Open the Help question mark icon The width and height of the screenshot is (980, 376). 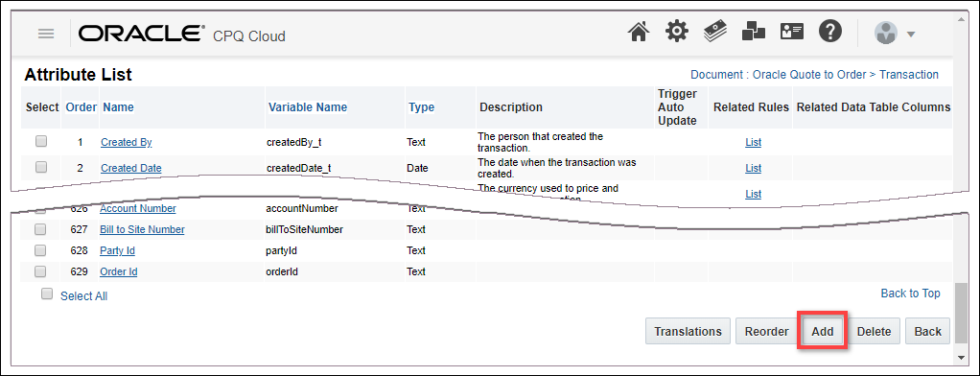coord(830,32)
